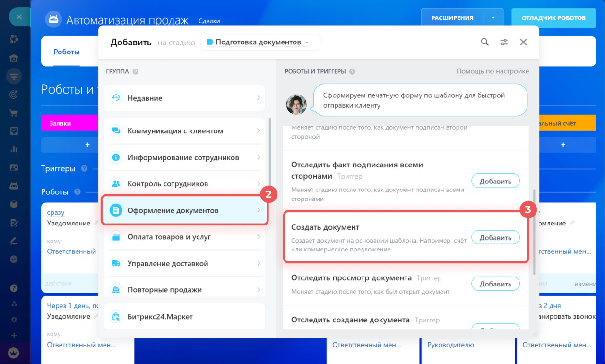
Task: Open the Подготовка документов stage dropdown
Action: pyautogui.click(x=261, y=42)
